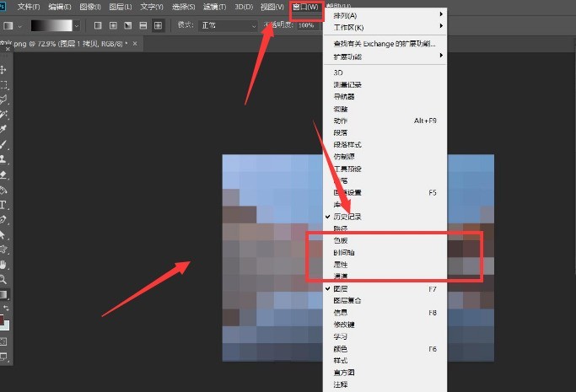The width and height of the screenshot is (576, 392).
Task: Open the 3D(D) menu
Action: pyautogui.click(x=244, y=7)
